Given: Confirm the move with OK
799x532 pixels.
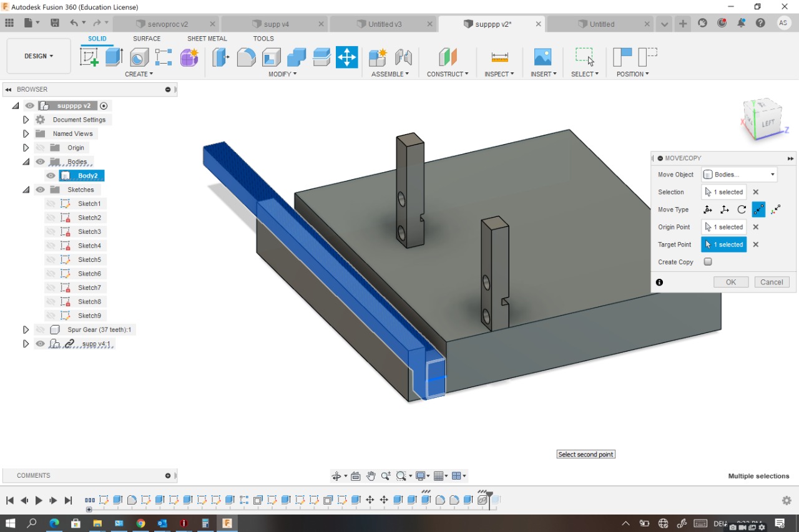Looking at the screenshot, I should pos(731,282).
